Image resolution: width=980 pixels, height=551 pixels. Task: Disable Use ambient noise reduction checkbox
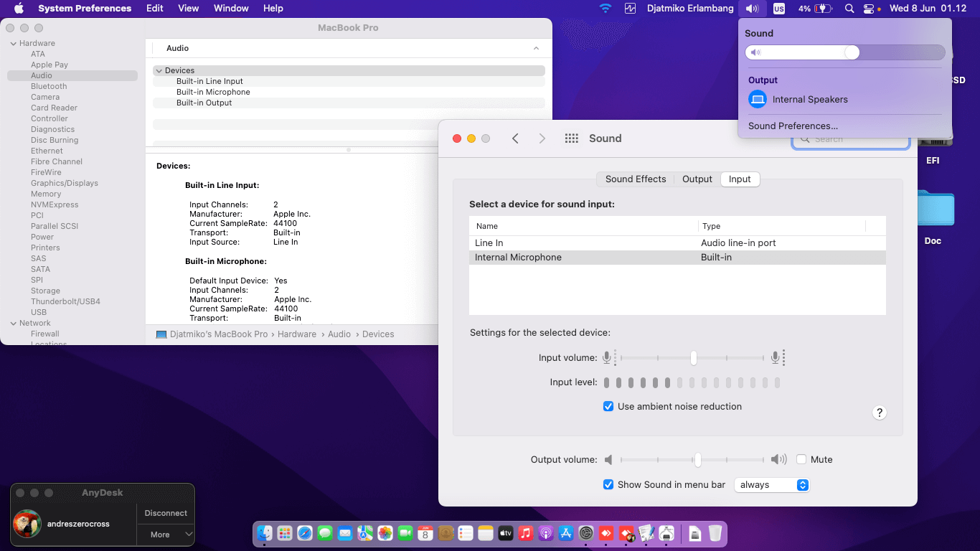pyautogui.click(x=608, y=406)
